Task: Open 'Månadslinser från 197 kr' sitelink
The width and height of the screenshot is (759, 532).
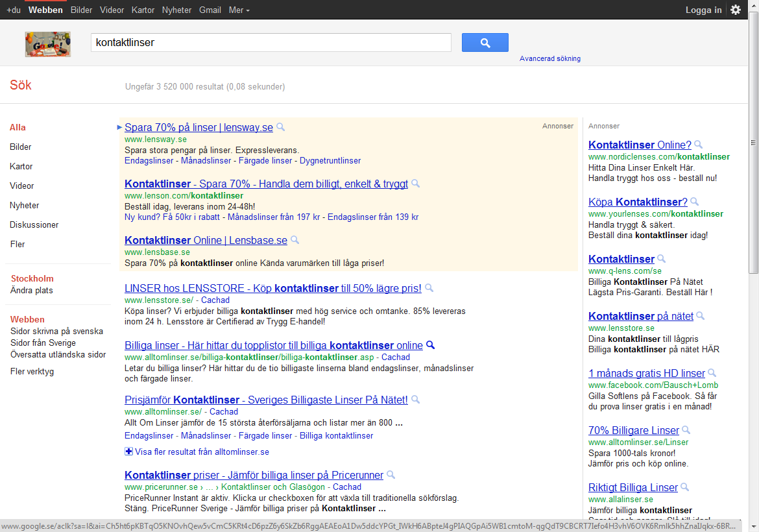Action: pos(274,217)
